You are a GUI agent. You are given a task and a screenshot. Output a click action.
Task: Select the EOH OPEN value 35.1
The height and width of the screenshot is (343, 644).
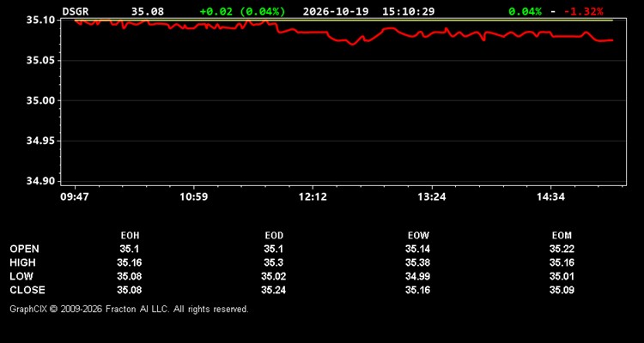coord(130,249)
